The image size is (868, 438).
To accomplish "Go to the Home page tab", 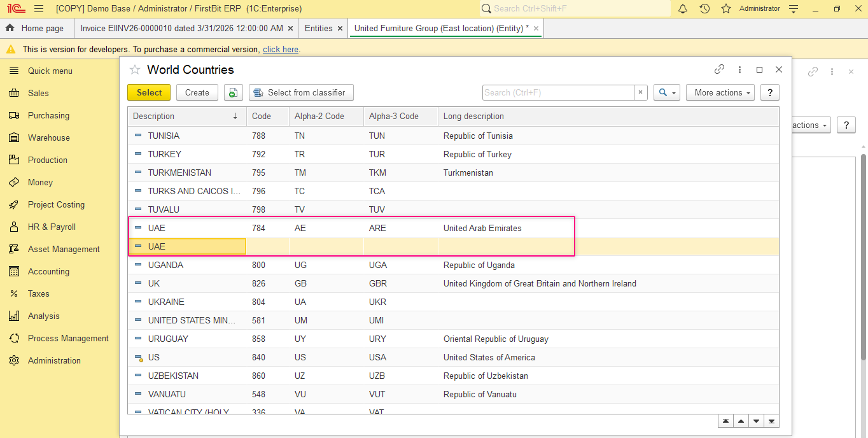I will (x=36, y=29).
